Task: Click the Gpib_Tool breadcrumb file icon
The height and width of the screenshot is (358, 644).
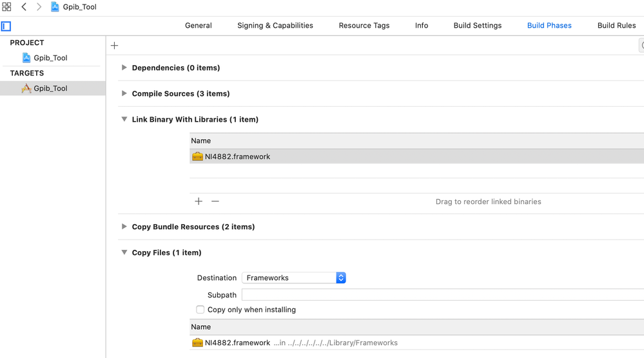Action: point(55,6)
